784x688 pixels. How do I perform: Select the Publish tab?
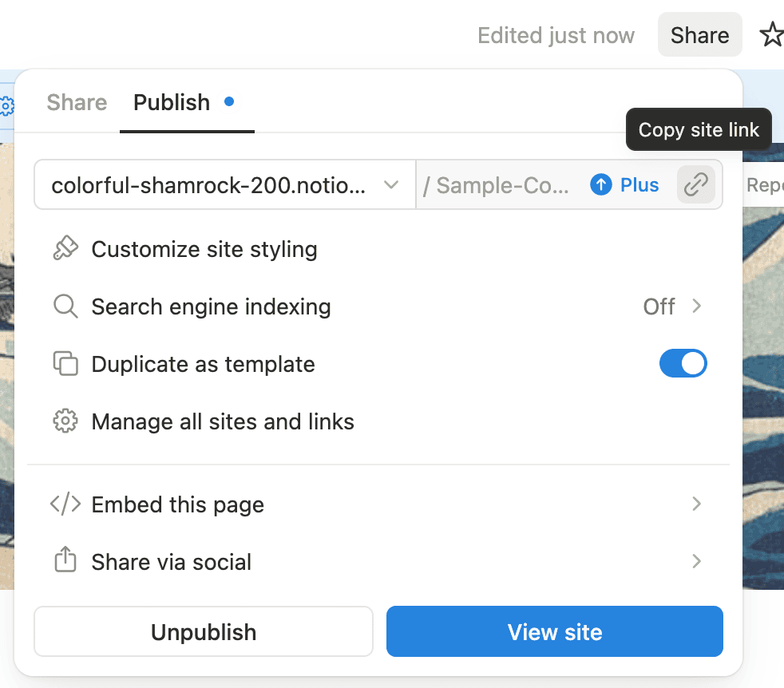coord(171,102)
